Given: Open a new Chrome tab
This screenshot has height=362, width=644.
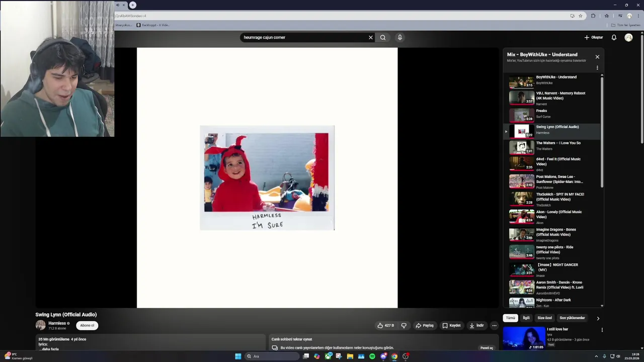Looking at the screenshot, I should (133, 5).
